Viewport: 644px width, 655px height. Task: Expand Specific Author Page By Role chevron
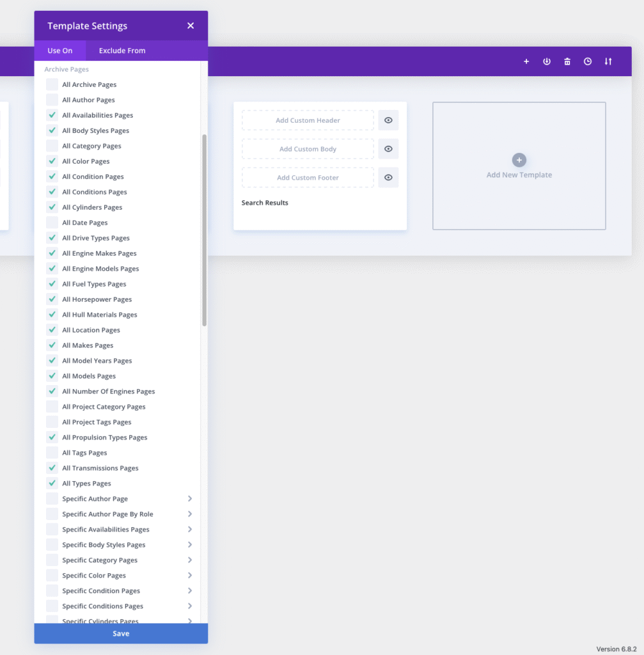point(189,514)
